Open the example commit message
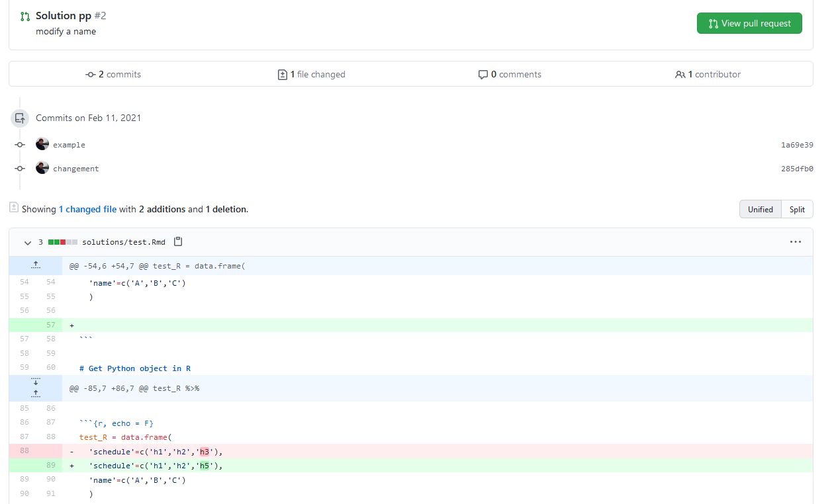This screenshot has height=504, width=836. [x=69, y=145]
